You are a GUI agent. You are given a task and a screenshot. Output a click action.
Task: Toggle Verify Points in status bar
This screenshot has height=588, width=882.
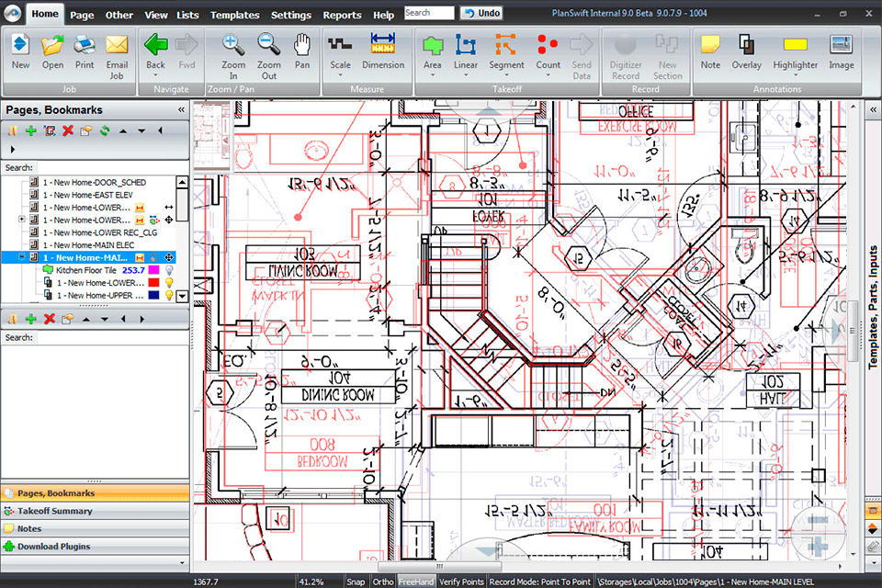pyautogui.click(x=461, y=582)
